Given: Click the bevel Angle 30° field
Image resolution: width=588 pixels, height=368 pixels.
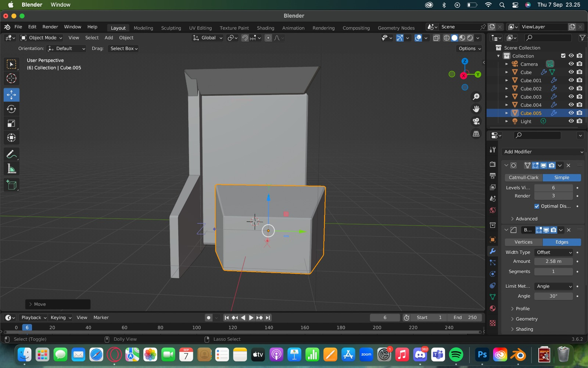Looking at the screenshot, I should (x=553, y=296).
